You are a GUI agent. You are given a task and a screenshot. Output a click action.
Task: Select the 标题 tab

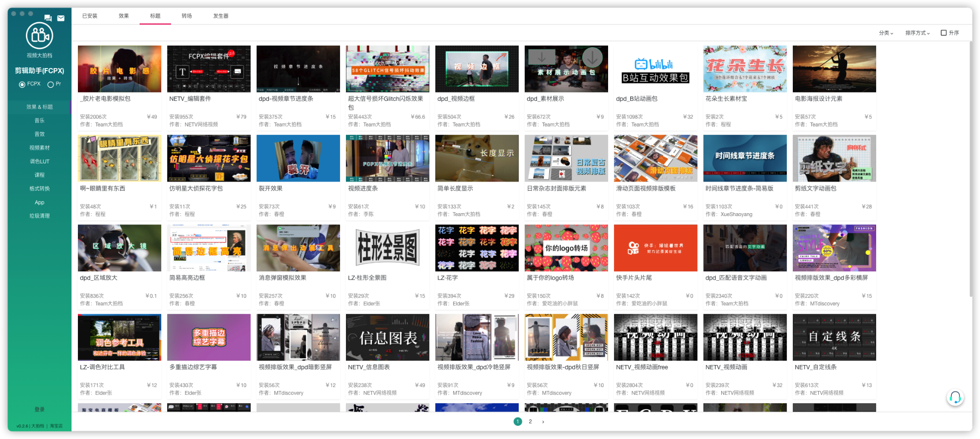155,16
